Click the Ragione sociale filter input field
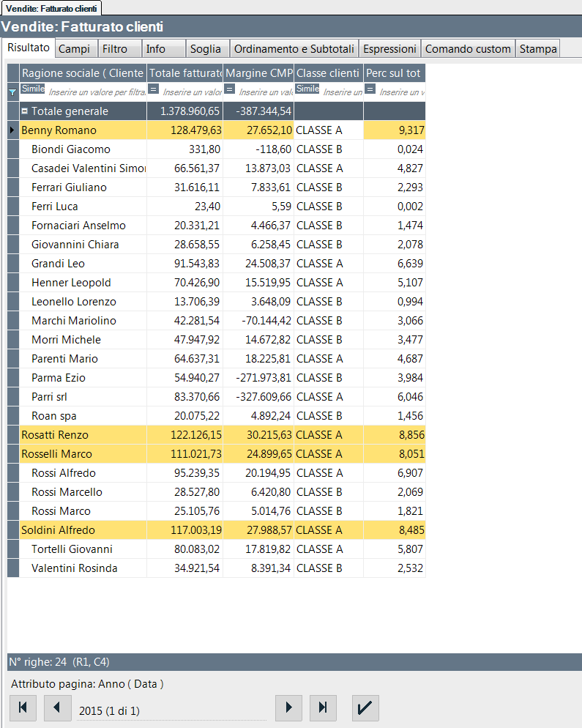 point(95,92)
